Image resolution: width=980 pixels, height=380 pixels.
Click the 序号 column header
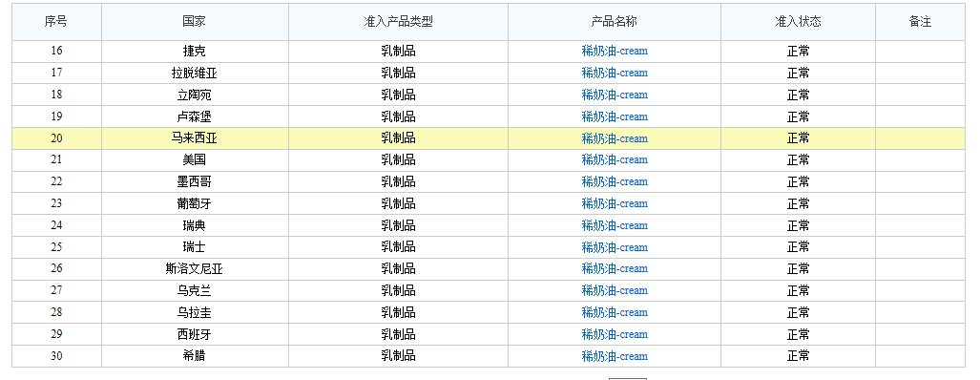click(x=56, y=22)
